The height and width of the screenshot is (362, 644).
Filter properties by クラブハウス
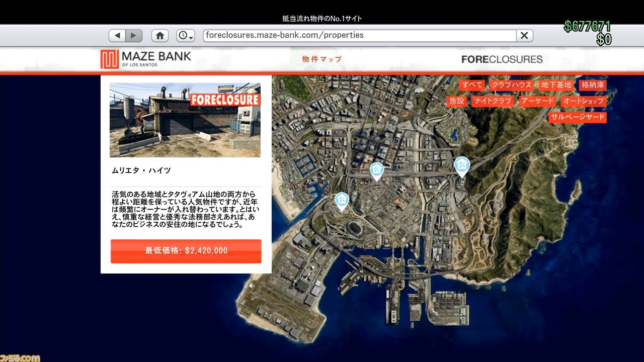click(511, 85)
